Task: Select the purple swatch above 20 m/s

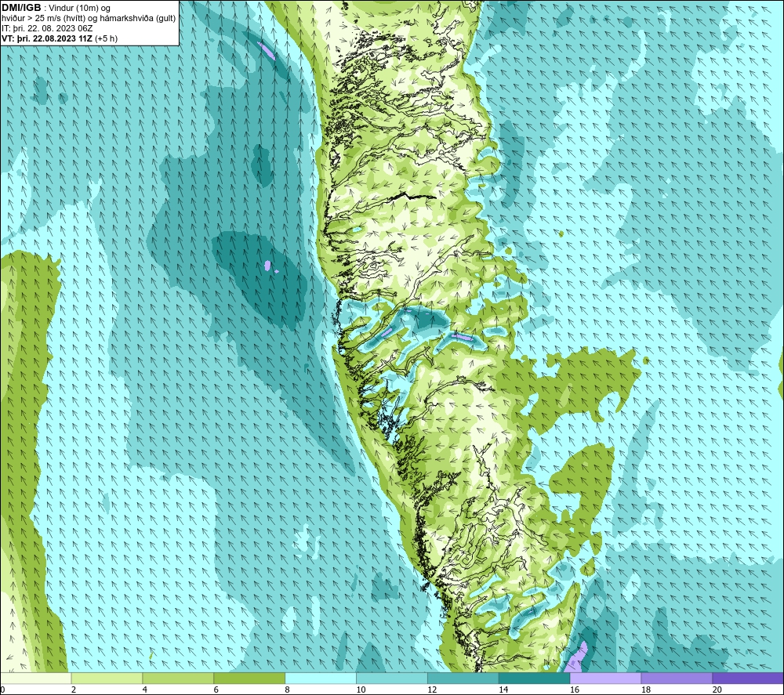Action: [747, 678]
